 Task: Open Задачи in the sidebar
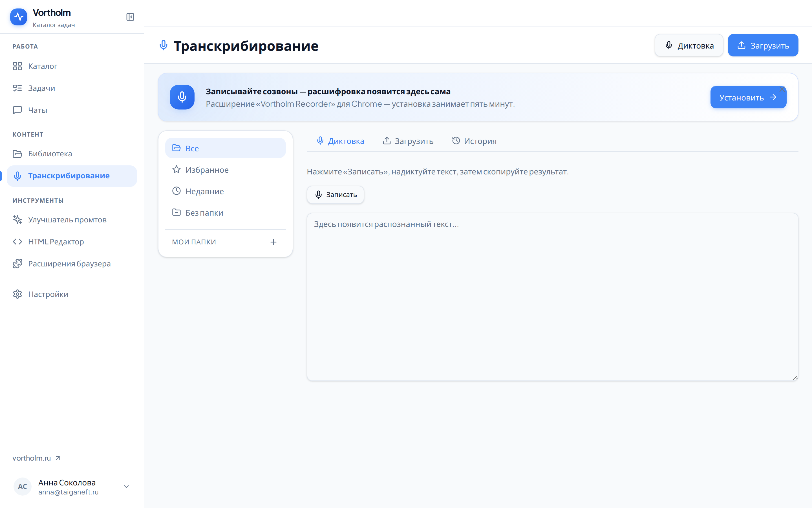[x=72, y=88]
